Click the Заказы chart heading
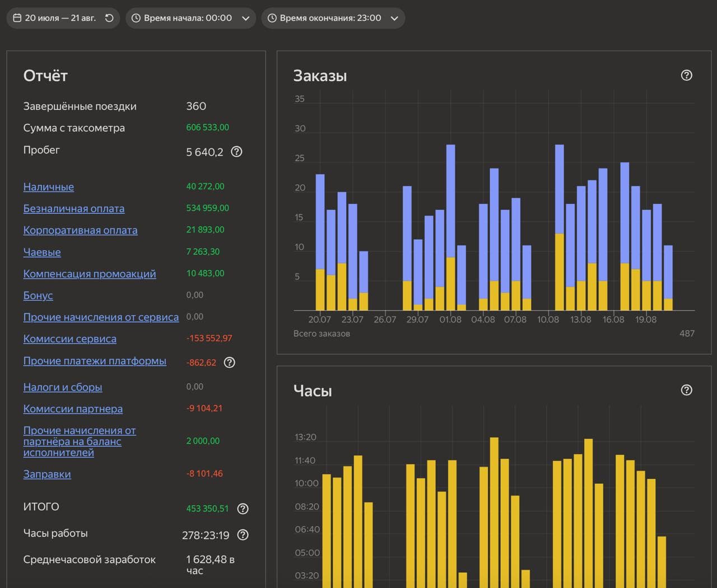The width and height of the screenshot is (717, 588). (x=320, y=76)
